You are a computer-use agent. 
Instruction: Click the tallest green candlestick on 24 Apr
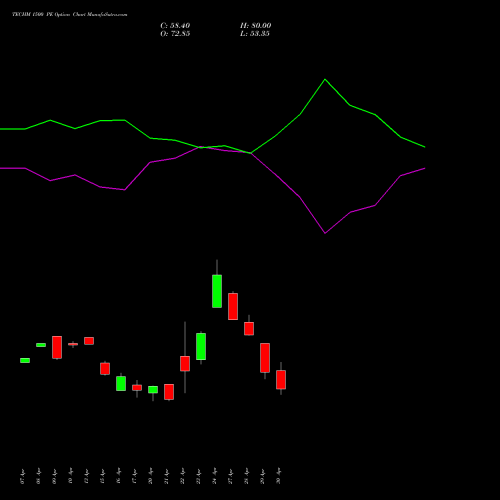click(217, 291)
